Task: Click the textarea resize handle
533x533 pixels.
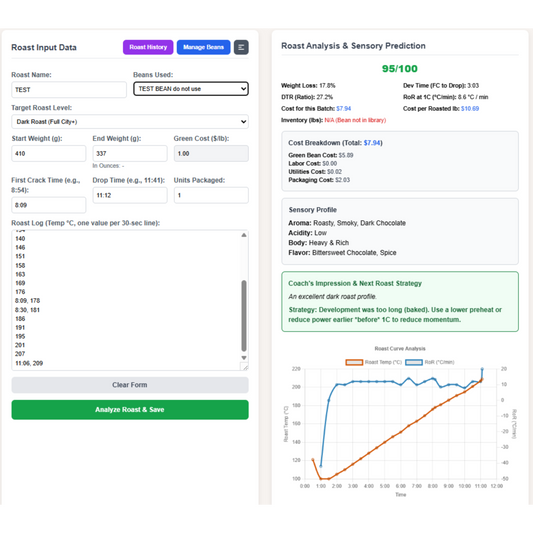Action: click(245, 367)
